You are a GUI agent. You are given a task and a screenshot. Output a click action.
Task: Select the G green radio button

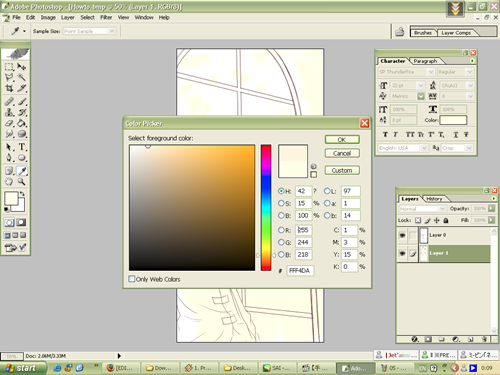281,242
